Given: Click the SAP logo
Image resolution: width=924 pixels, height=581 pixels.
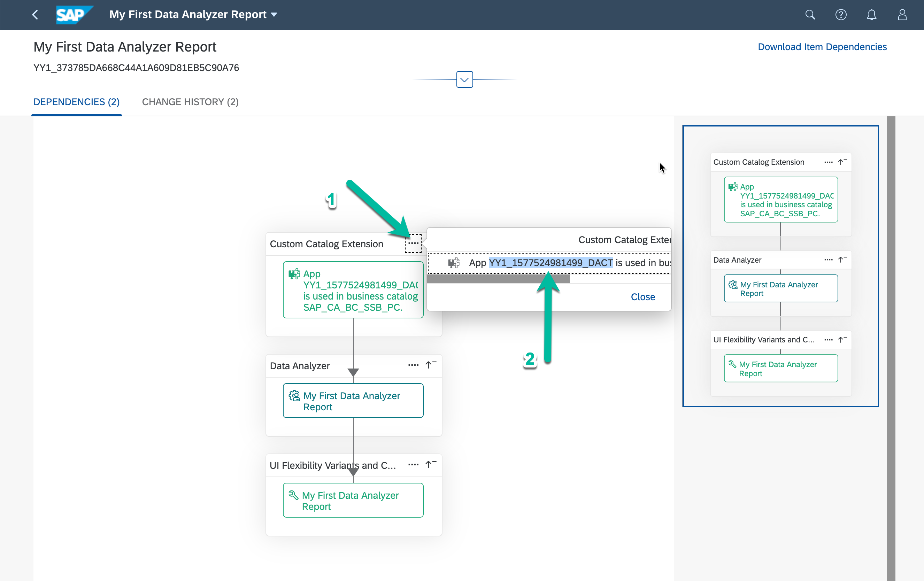Looking at the screenshot, I should (74, 15).
